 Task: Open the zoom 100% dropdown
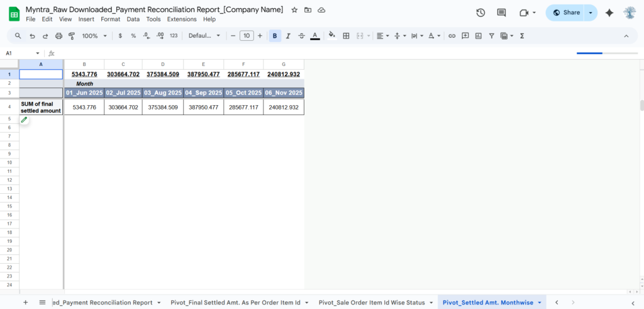point(94,36)
